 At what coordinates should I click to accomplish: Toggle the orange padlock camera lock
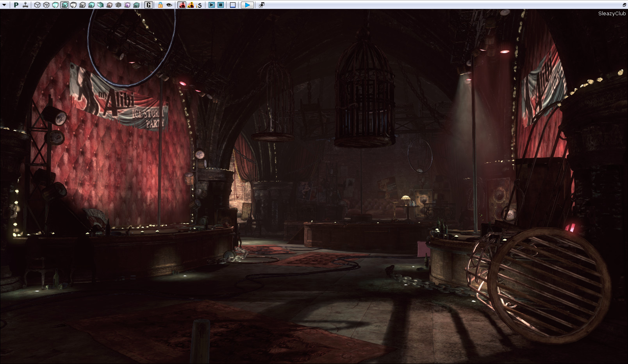click(160, 5)
